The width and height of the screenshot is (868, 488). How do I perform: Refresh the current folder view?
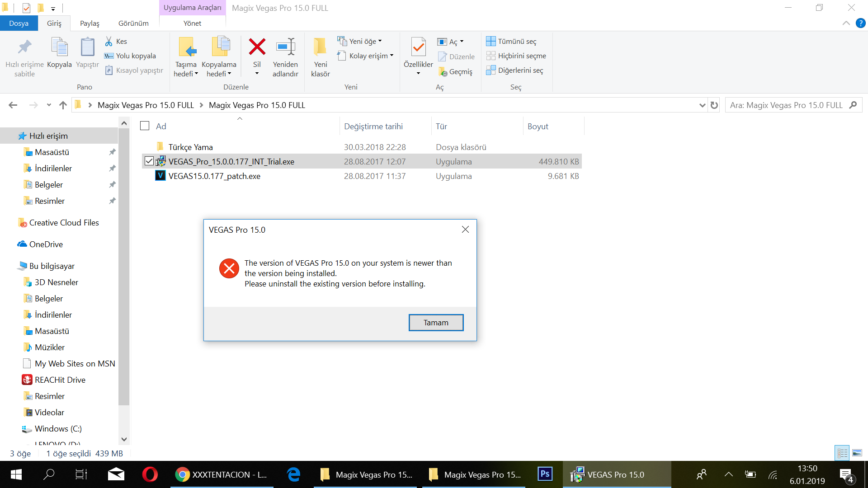(714, 105)
